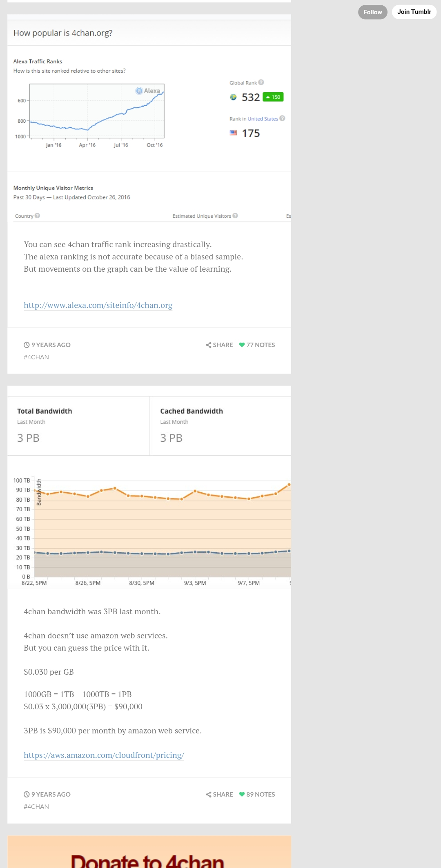Click the Join Tumblr button
The image size is (441, 868).
(x=414, y=12)
